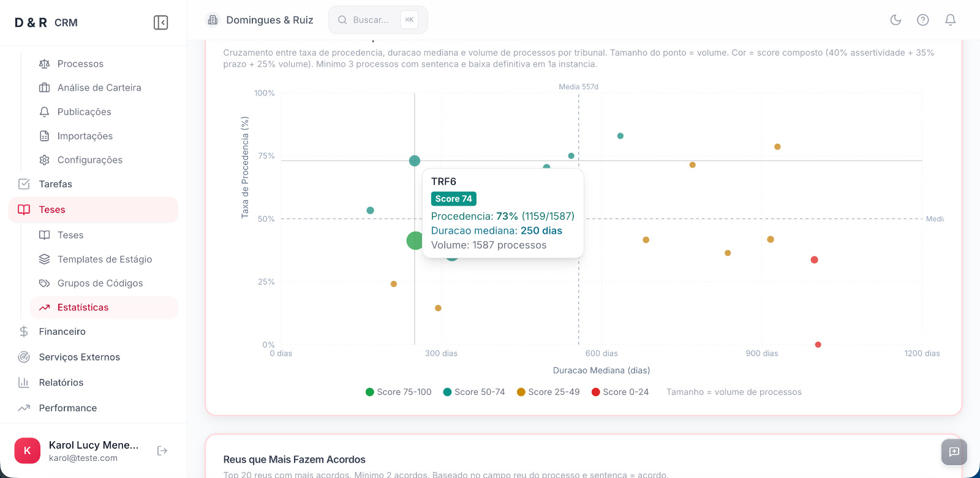This screenshot has height=478, width=980.
Task: Open Templates de Estágio page
Action: (x=104, y=259)
